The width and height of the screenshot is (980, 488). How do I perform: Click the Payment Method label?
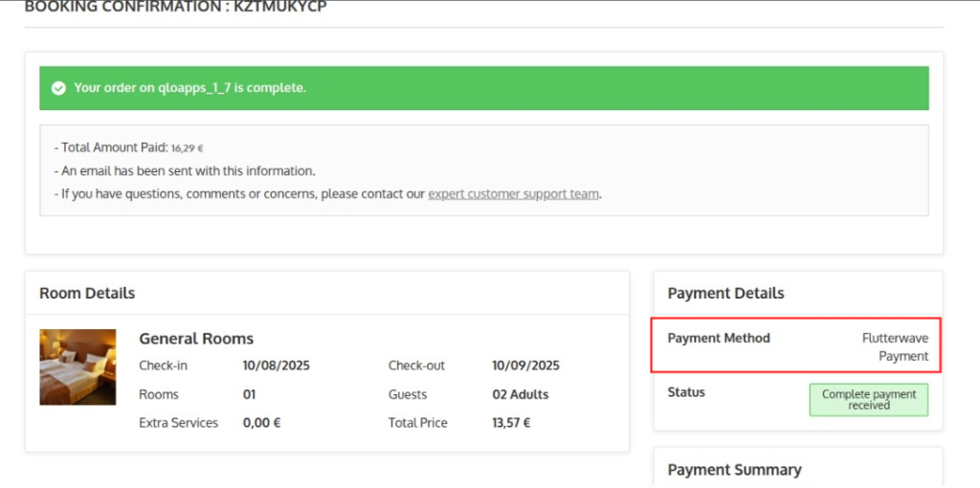coord(719,338)
